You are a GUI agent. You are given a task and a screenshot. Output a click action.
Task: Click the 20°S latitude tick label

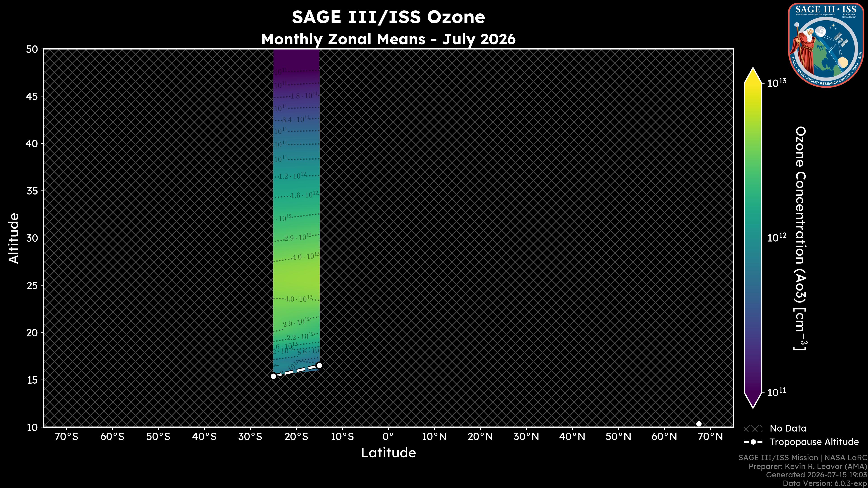[x=296, y=437]
